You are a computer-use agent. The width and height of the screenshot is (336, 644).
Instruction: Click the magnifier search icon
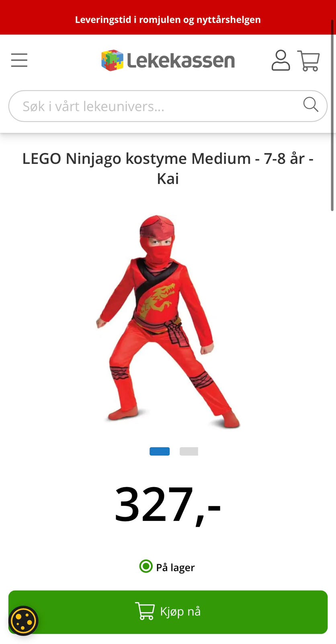point(311,104)
